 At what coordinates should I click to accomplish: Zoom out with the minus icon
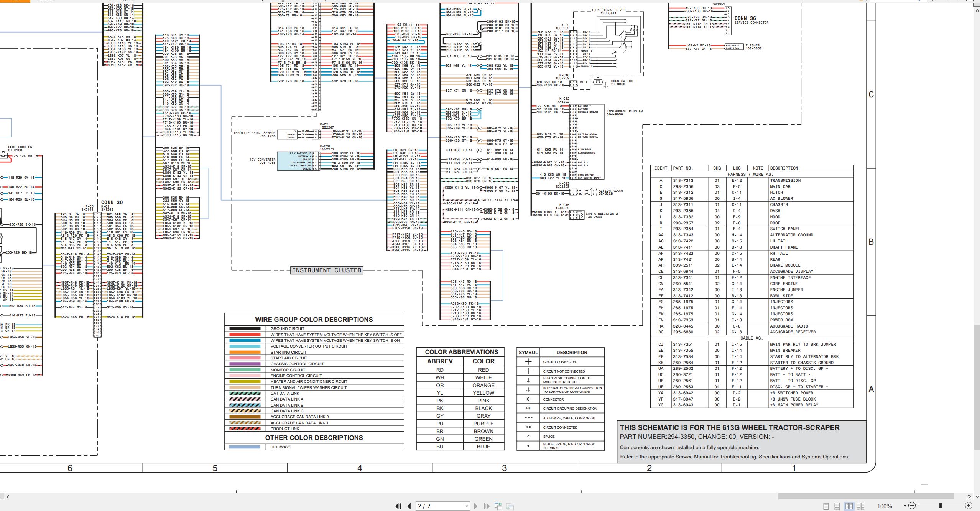(912, 506)
